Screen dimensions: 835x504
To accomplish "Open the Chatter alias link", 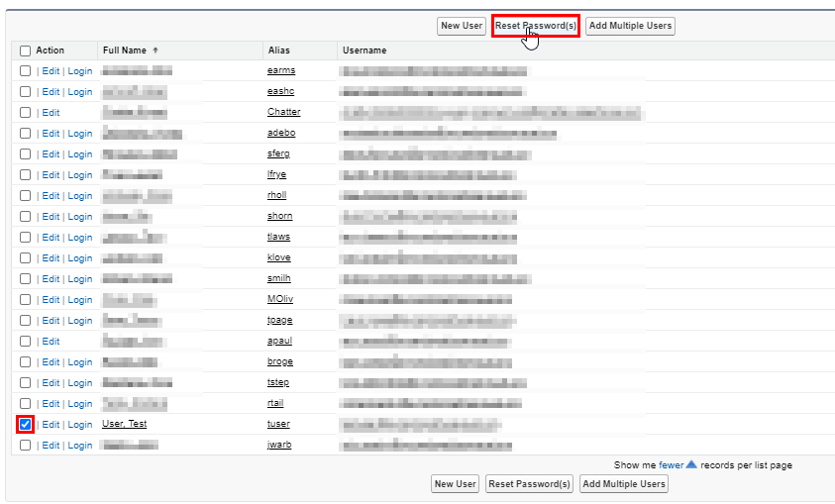I will click(x=284, y=112).
